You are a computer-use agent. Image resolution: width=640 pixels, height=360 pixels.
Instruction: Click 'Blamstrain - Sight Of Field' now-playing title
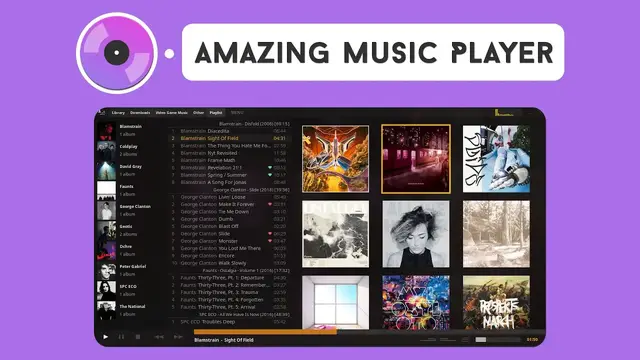point(224,340)
